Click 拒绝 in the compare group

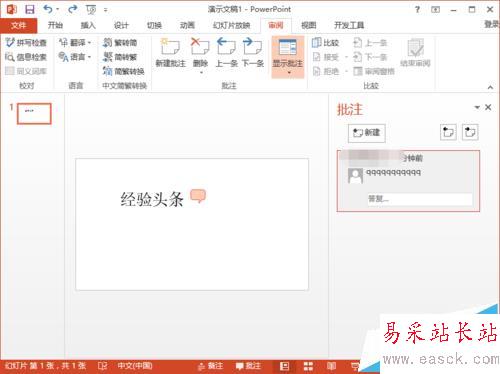pos(326,71)
